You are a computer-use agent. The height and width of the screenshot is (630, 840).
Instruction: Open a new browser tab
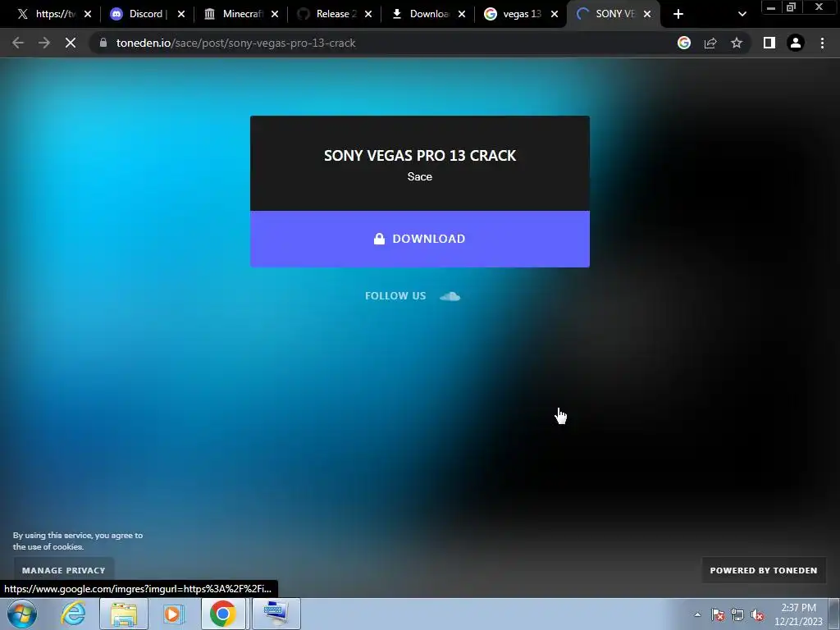tap(678, 14)
